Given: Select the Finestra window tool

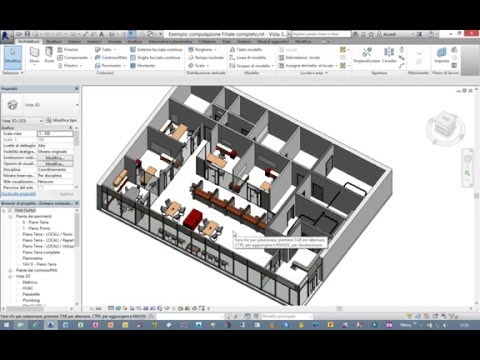Looking at the screenshot, I should coord(68,50).
